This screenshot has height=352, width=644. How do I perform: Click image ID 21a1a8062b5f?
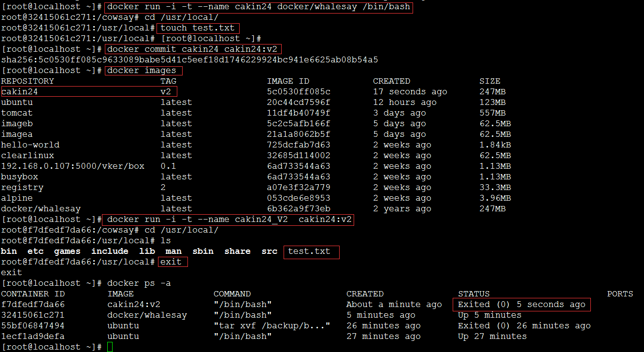(x=299, y=134)
